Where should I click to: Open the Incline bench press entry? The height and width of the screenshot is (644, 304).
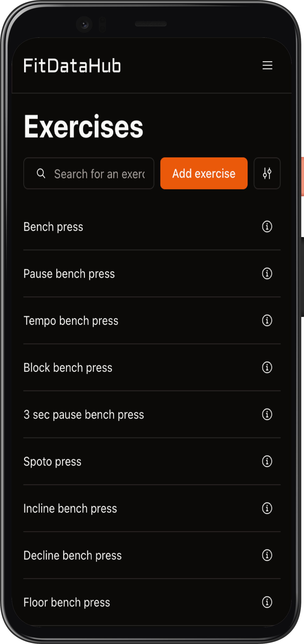pos(152,508)
